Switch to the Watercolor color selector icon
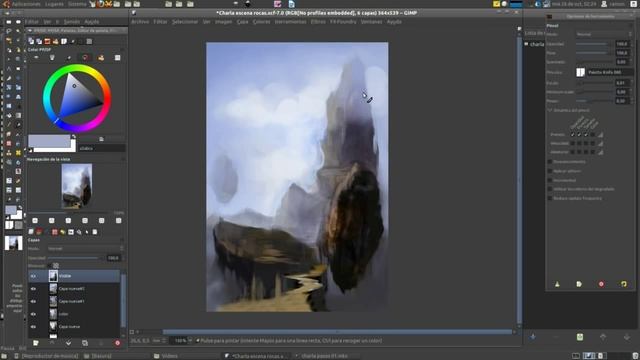 69,58
